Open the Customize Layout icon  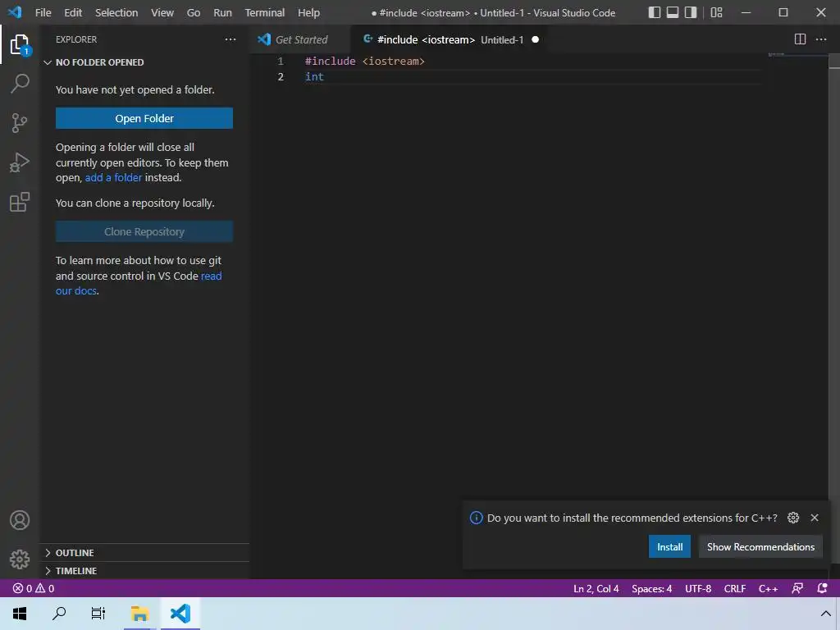pos(716,12)
